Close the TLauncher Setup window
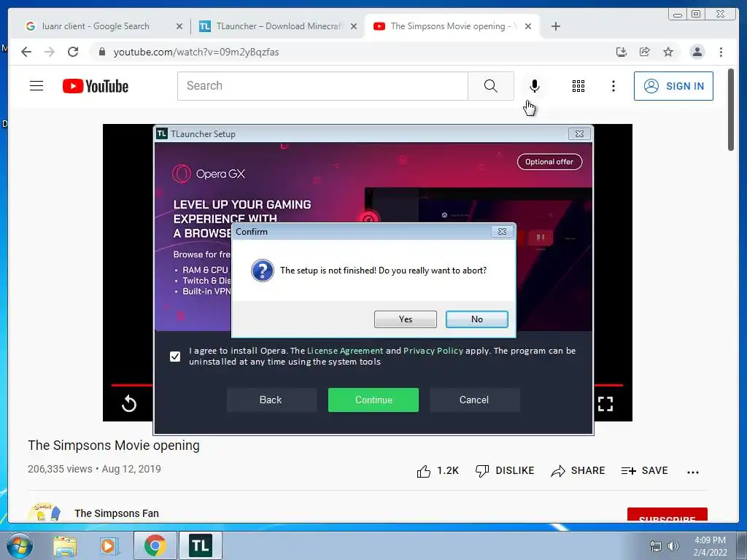The height and width of the screenshot is (560, 747). 579,134
